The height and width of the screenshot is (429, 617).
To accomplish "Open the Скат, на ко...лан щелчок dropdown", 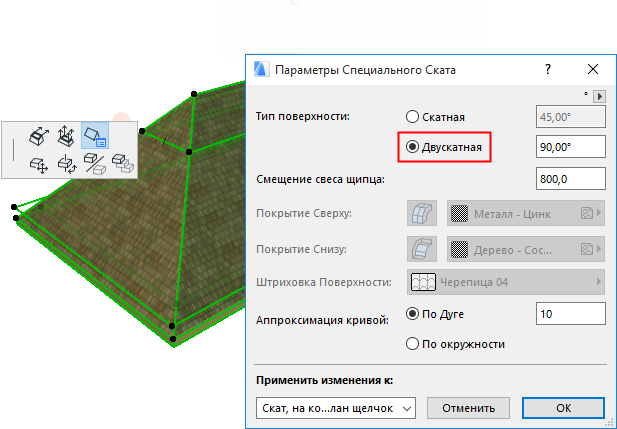I will [336, 408].
